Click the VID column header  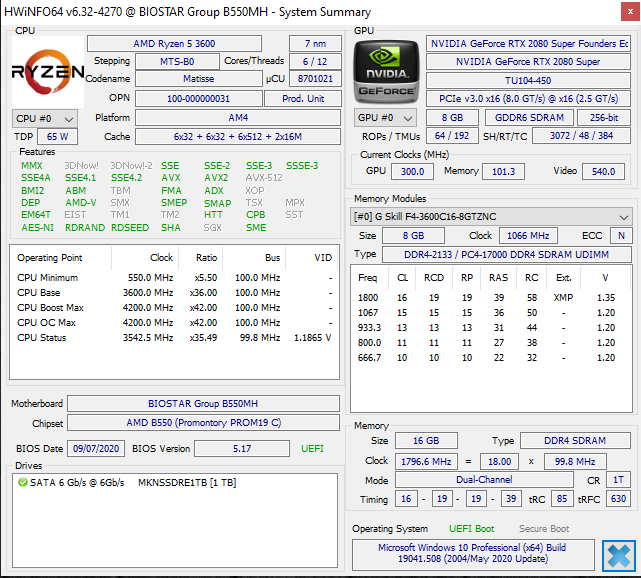[323, 258]
